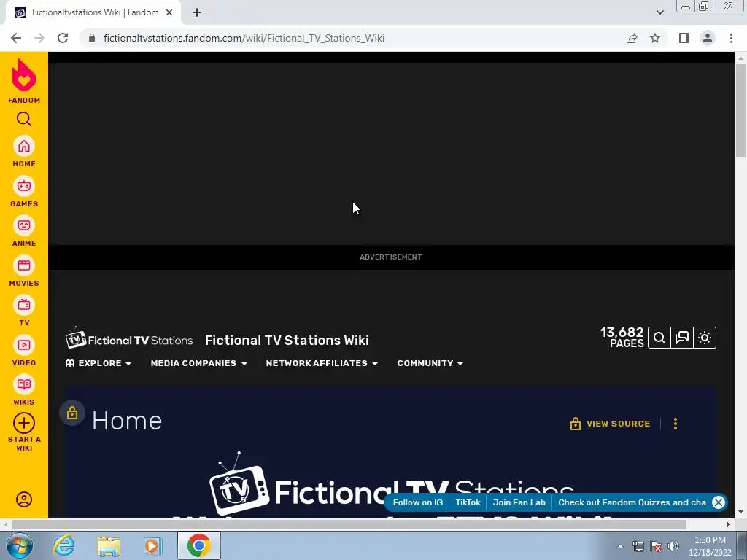The width and height of the screenshot is (747, 560).
Task: Open the more actions three-dot menu beside View Source
Action: pos(675,424)
